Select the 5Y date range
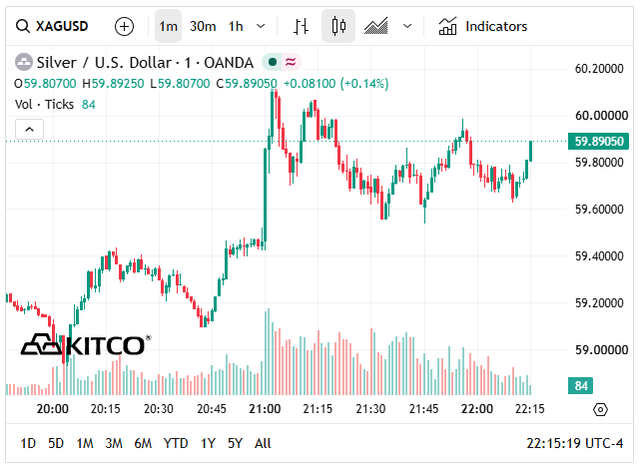Viewport: 640px width, 467px height. (235, 443)
